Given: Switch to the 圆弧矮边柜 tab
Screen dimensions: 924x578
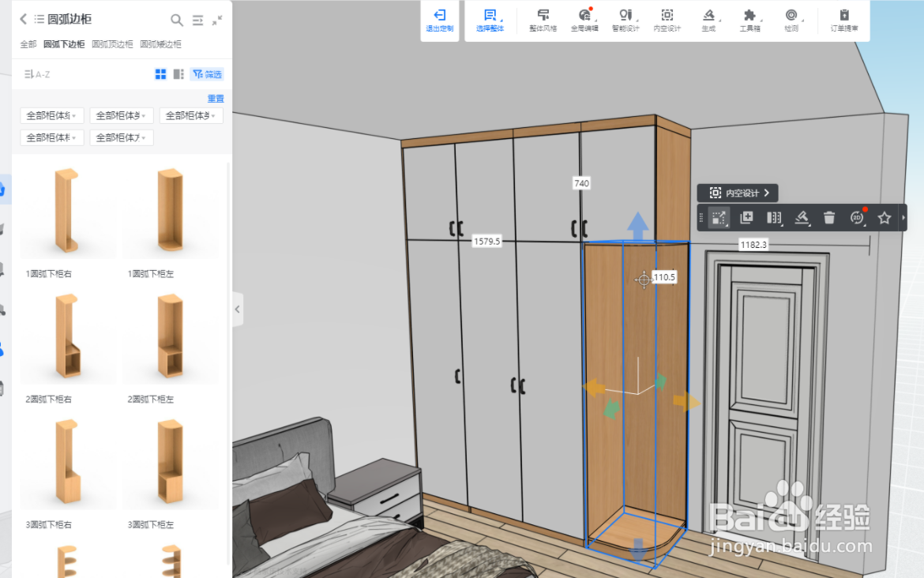Looking at the screenshot, I should (x=160, y=44).
